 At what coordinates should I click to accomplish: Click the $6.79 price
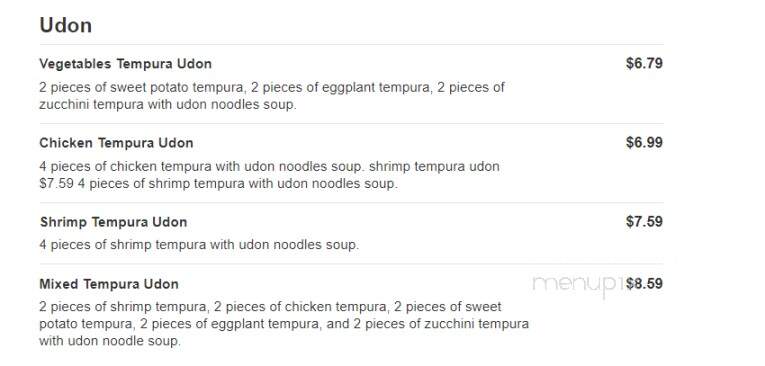point(644,63)
